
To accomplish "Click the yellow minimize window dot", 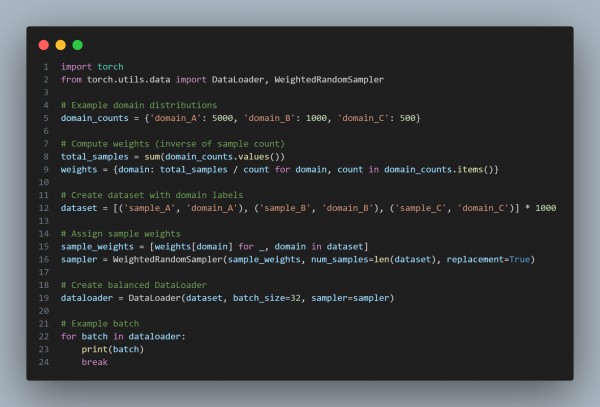I will (x=60, y=45).
